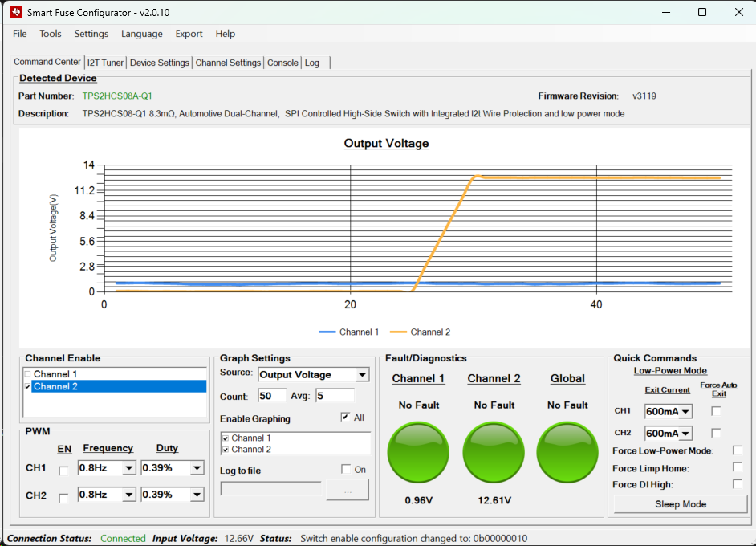
Task: Toggle CH1 PWM enable checkbox
Action: [64, 469]
